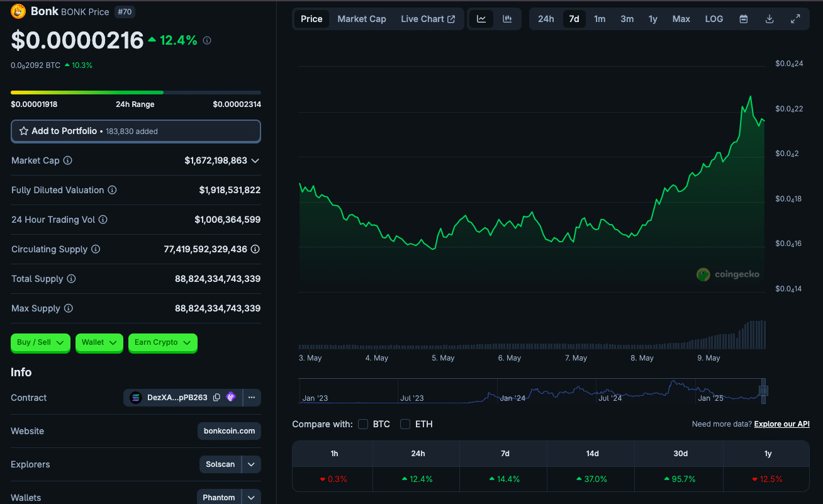
Task: Expand chart to fullscreen
Action: click(x=795, y=19)
